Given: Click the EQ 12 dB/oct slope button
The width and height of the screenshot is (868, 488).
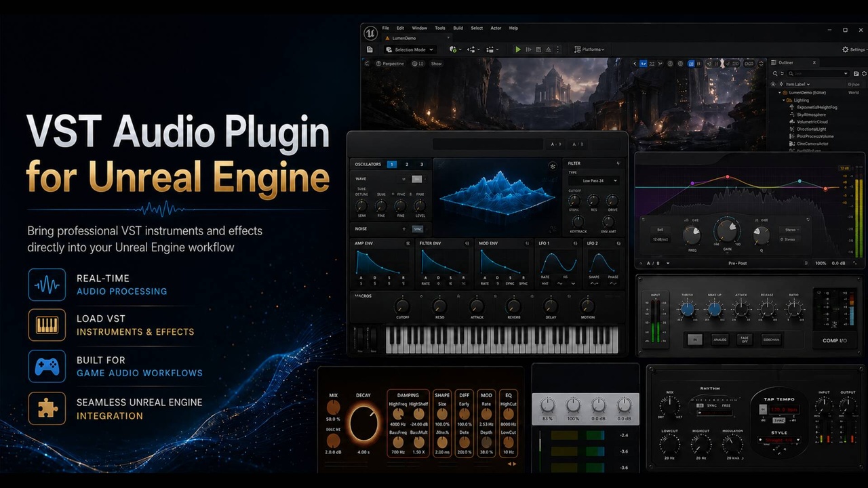Looking at the screenshot, I should [x=660, y=239].
